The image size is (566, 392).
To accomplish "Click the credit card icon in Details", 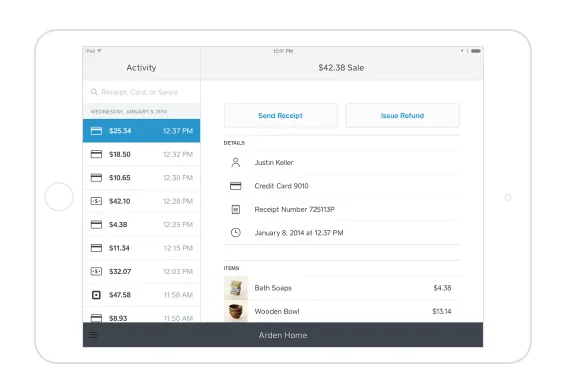I will pyautogui.click(x=235, y=186).
